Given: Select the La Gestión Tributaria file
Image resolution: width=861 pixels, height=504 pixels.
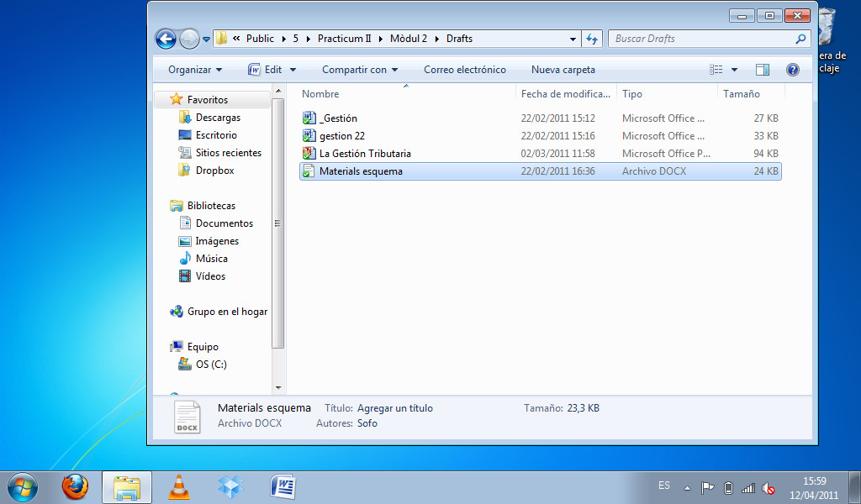Looking at the screenshot, I should pos(365,154).
